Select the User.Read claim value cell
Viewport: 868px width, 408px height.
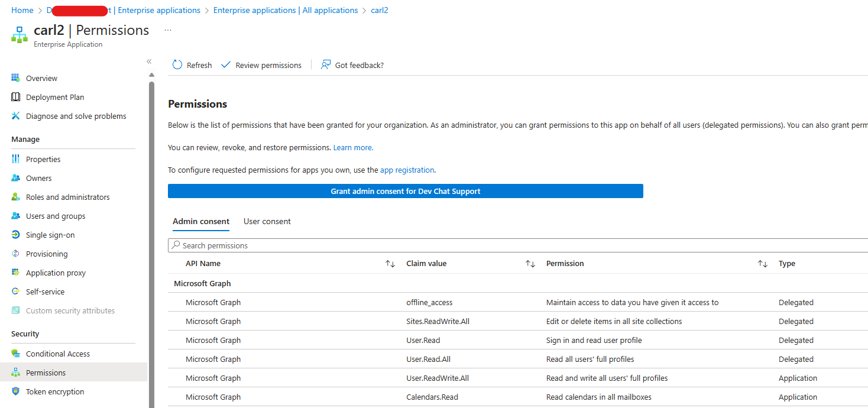click(x=423, y=340)
